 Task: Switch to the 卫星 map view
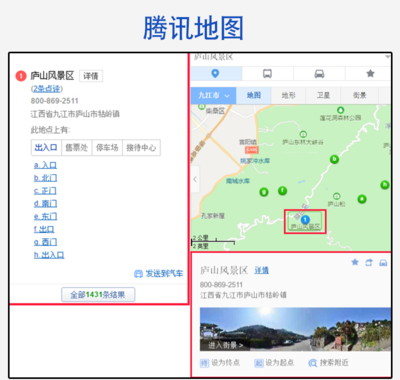323,96
